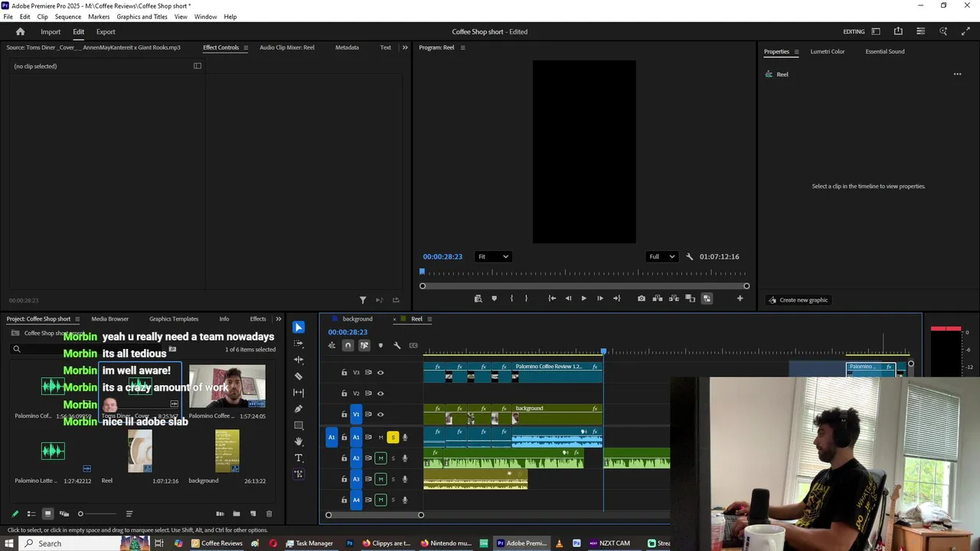Open Program monitor settings wrench
980x551 pixels.
pos(689,256)
